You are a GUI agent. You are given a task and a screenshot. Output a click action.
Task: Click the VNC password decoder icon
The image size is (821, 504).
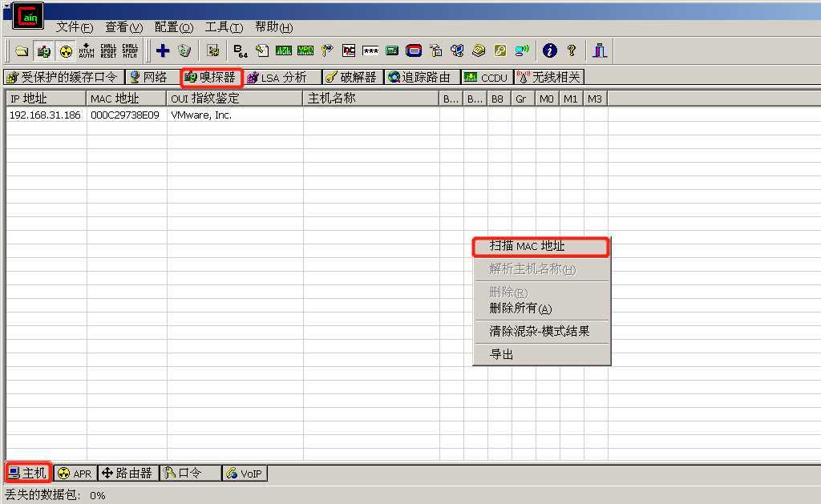pyautogui.click(x=349, y=50)
